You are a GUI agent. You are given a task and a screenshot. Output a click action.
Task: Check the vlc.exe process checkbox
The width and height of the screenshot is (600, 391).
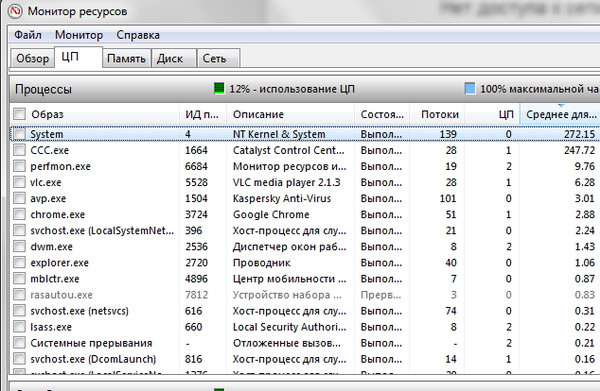point(19,182)
